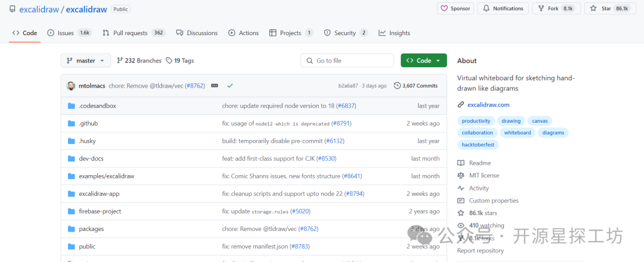Open commit hash b2a6a87
This screenshot has height=262, width=644.
[x=348, y=86]
